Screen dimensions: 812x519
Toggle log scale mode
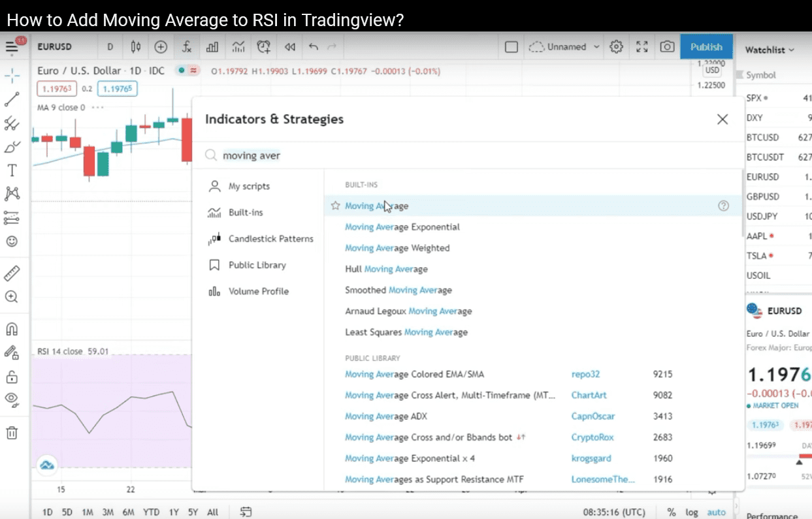[691, 512]
